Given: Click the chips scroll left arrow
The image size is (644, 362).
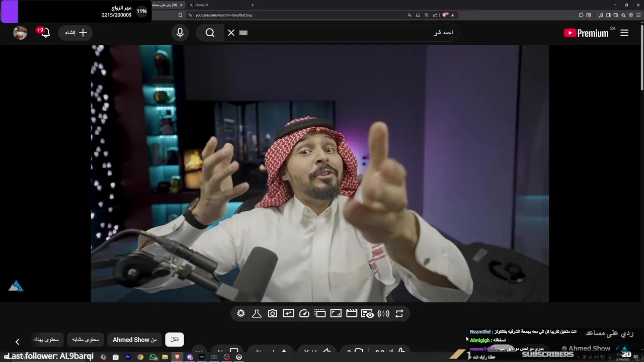Looking at the screenshot, I should 17,342.
